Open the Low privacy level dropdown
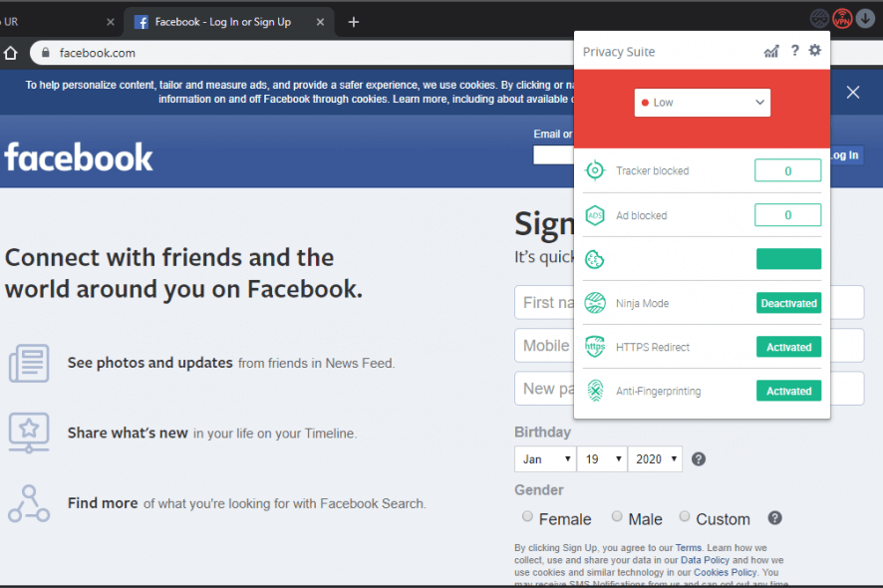Image resolution: width=883 pixels, height=588 pixels. [x=703, y=103]
